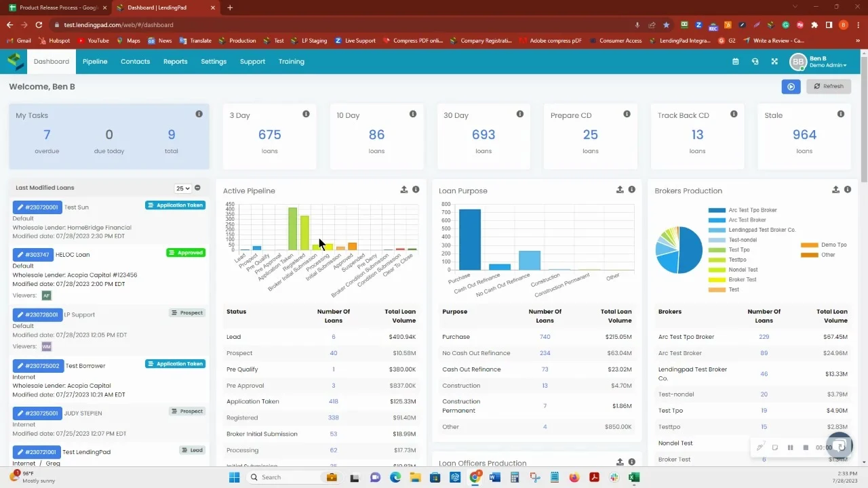Open the calendar icon in the header
Viewport: 868px width, 488px height.
[735, 62]
